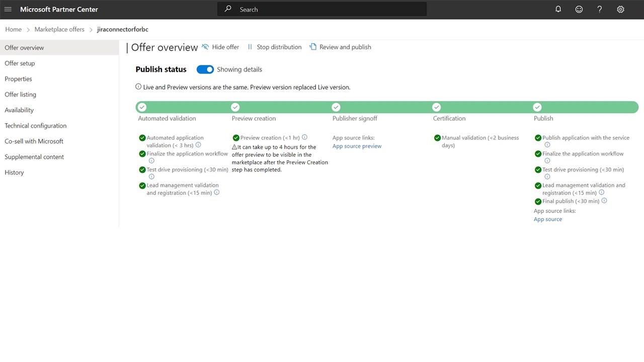Go to Home breadcrumb
This screenshot has width=644, height=362.
point(14,30)
